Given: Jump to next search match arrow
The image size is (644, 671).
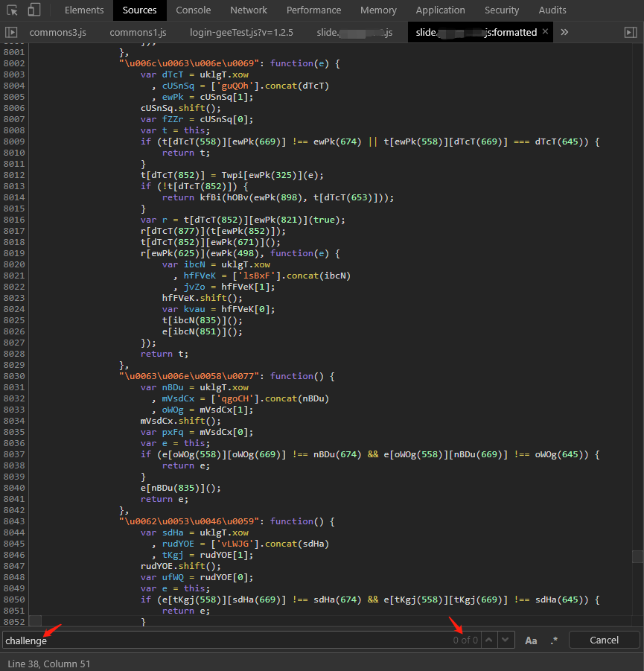Looking at the screenshot, I should (x=506, y=640).
